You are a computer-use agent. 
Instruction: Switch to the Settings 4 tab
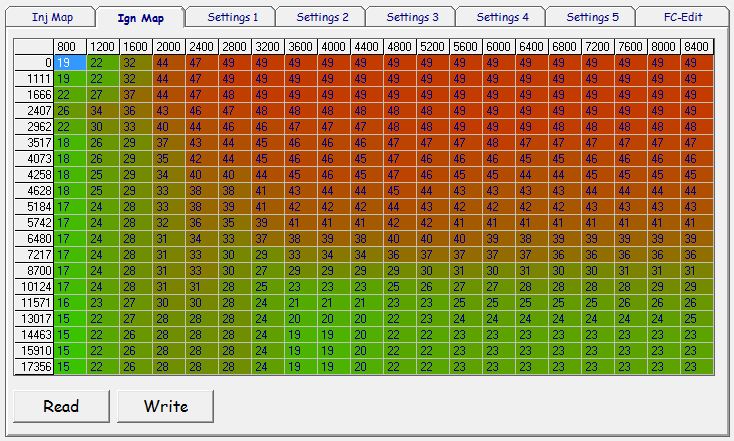pos(502,18)
